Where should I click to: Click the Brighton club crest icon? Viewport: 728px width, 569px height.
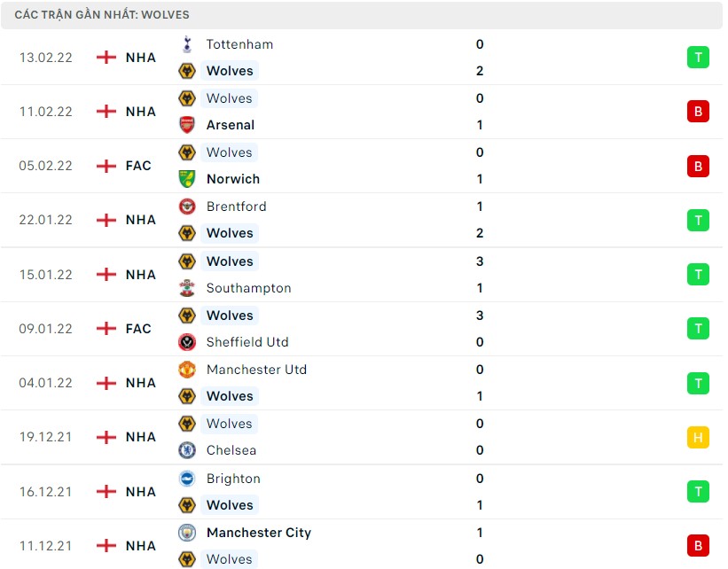(x=187, y=479)
